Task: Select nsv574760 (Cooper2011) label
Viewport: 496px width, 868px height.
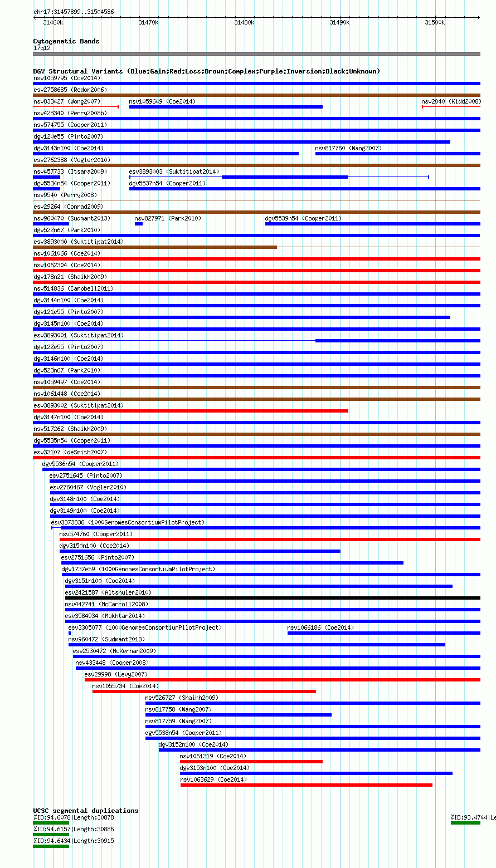Action: tap(96, 534)
